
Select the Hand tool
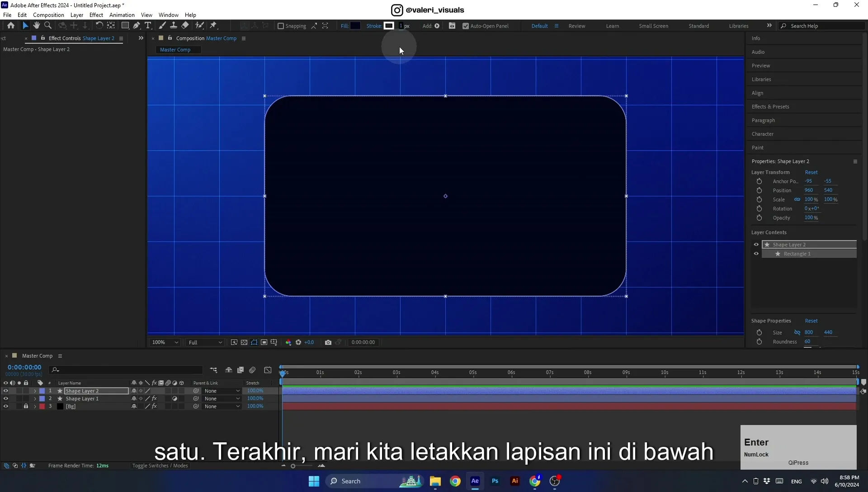(x=36, y=26)
